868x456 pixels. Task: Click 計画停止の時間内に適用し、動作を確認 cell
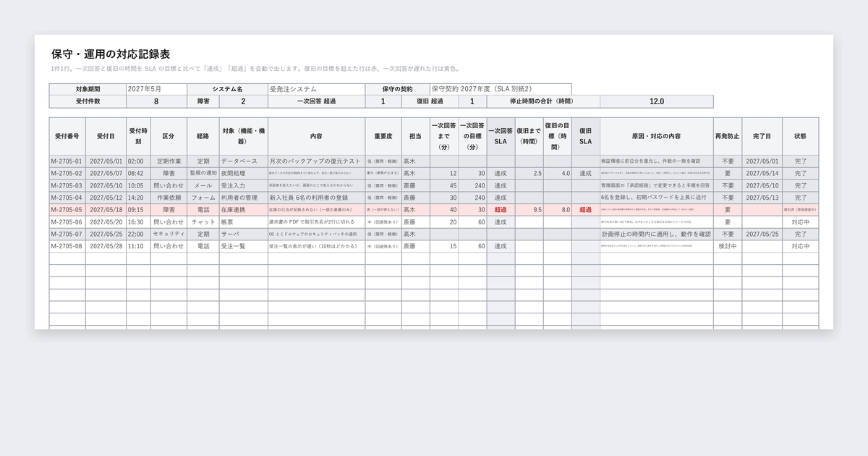(x=657, y=234)
